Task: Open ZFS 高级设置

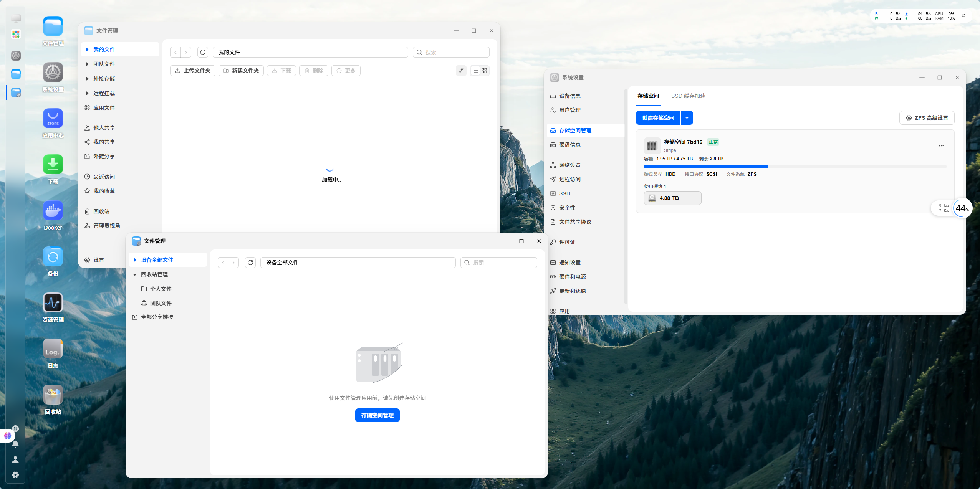Action: [927, 118]
